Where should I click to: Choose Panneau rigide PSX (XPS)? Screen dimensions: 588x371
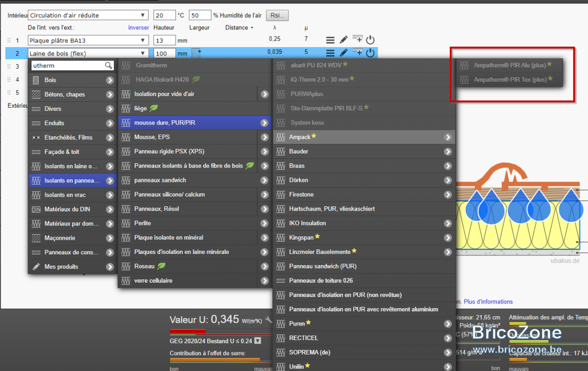(195, 151)
